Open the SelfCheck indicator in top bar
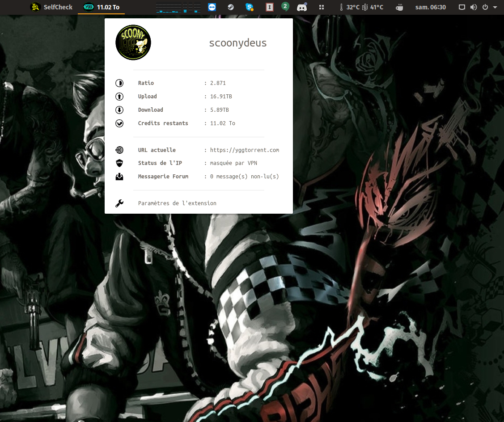 [51, 7]
